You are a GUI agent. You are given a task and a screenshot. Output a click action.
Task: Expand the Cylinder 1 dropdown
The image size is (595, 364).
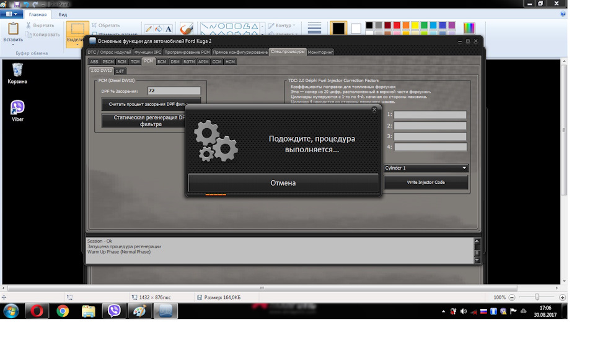(426, 168)
